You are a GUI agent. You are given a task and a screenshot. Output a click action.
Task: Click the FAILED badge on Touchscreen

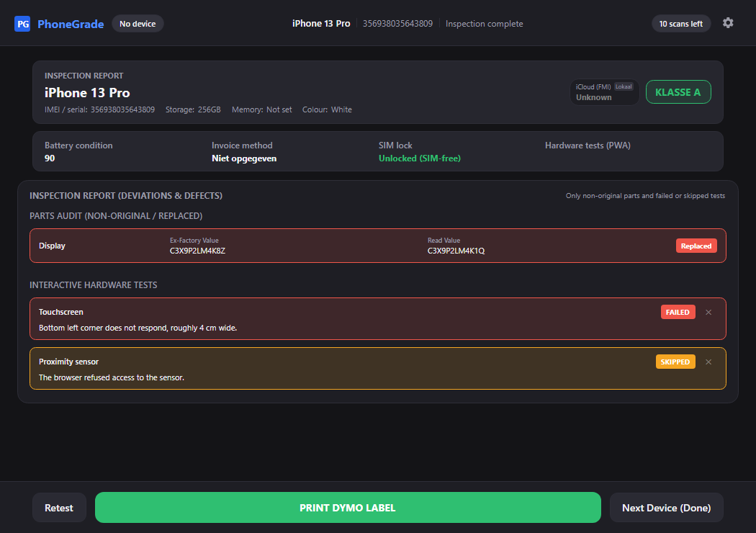point(678,312)
